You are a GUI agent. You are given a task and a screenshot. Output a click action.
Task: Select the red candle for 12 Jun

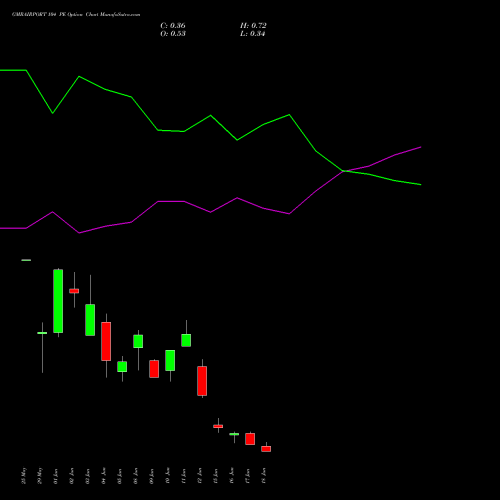click(x=202, y=381)
